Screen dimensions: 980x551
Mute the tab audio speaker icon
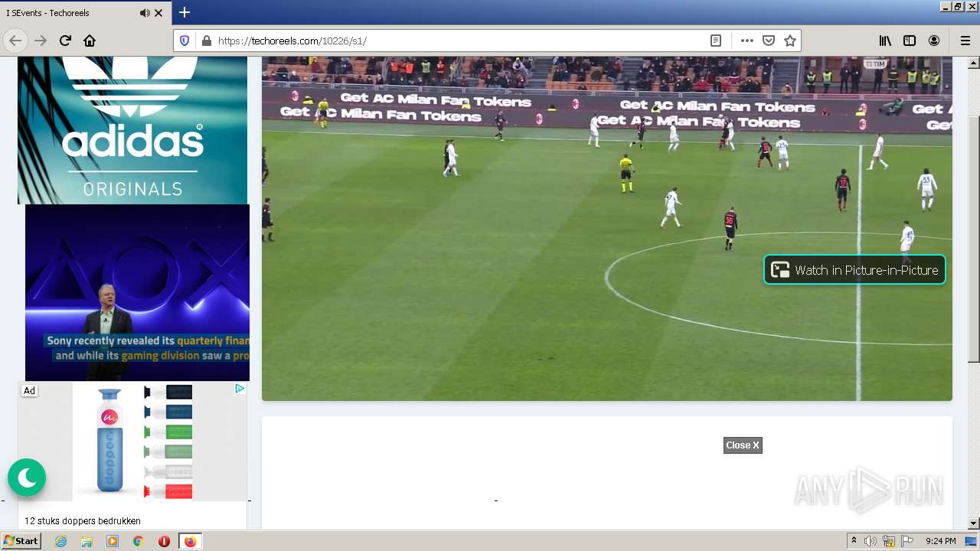pos(145,13)
